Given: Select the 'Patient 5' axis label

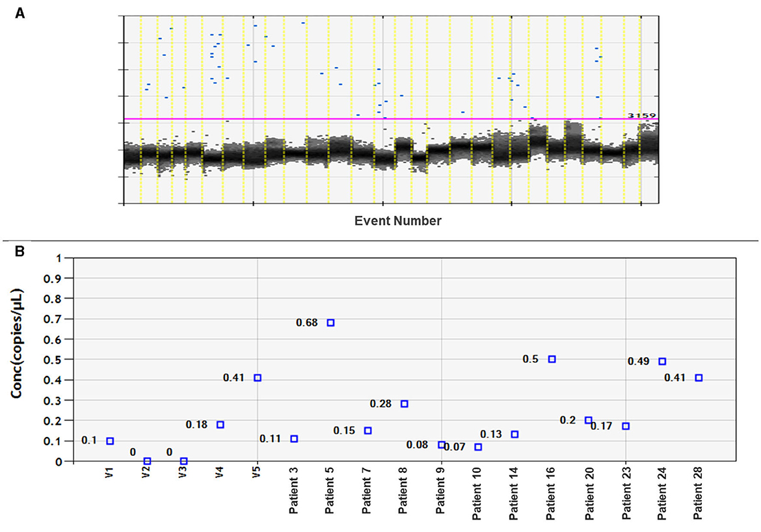Looking at the screenshot, I should click(x=330, y=491).
